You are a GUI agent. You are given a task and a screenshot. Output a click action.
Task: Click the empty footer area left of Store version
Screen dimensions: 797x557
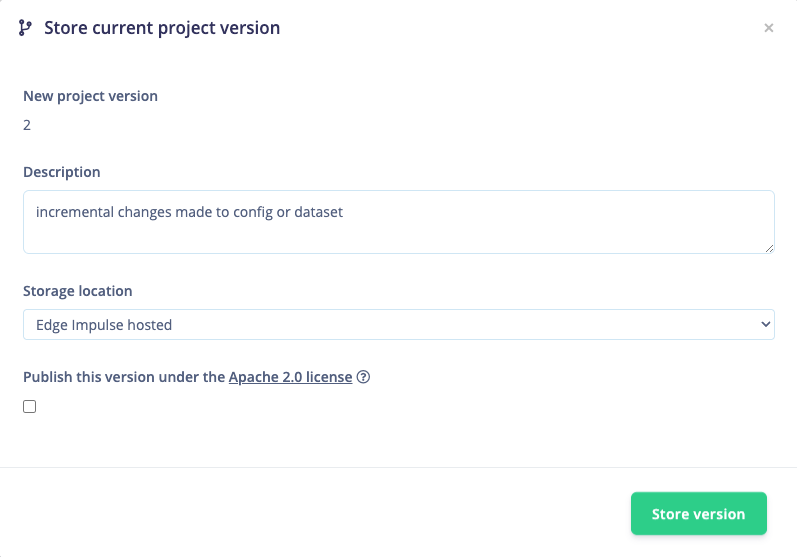[x=300, y=513]
